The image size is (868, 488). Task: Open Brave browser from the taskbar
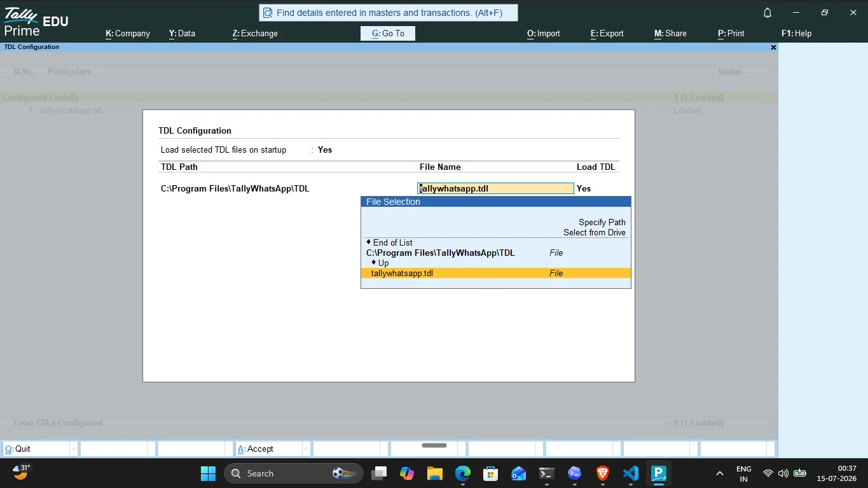pyautogui.click(x=602, y=473)
